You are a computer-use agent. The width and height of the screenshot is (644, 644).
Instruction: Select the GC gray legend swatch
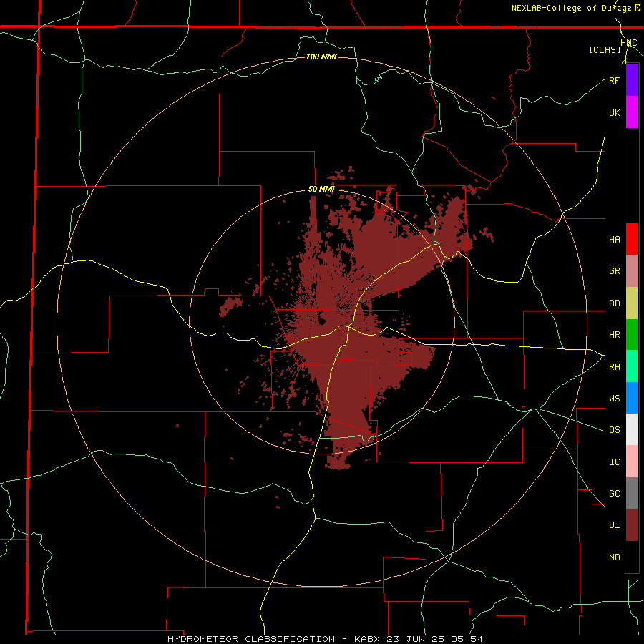[x=632, y=493]
